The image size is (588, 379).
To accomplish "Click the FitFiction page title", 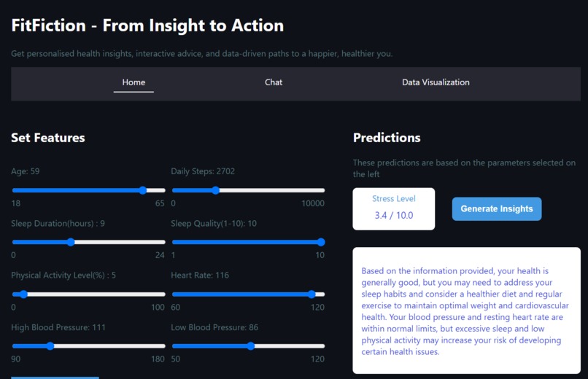I will tap(147, 26).
